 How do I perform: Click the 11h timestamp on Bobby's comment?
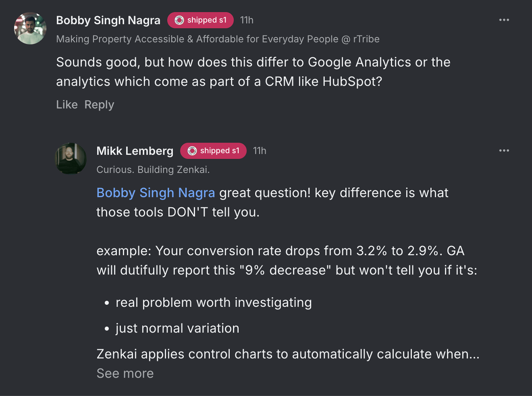[247, 20]
